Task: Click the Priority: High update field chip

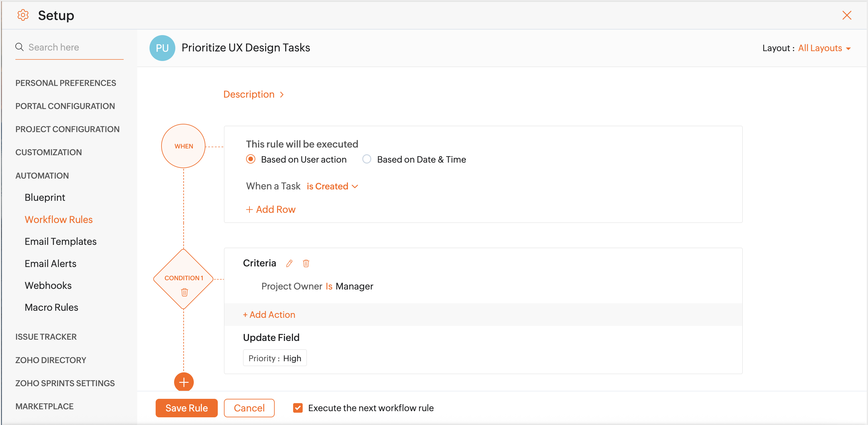Action: pos(275,358)
